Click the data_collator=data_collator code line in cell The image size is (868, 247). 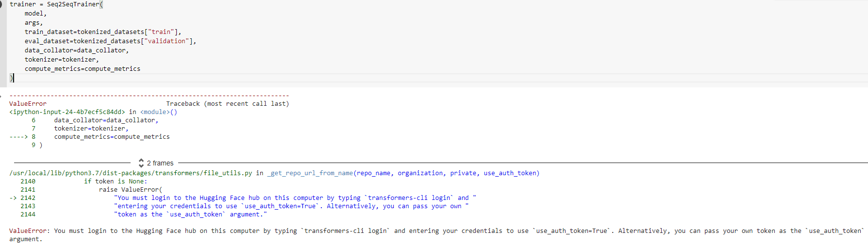click(77, 50)
